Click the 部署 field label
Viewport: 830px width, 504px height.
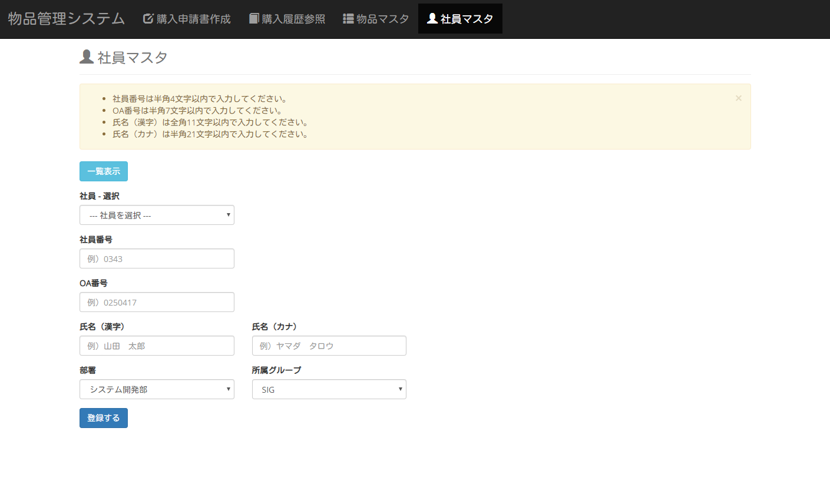88,370
